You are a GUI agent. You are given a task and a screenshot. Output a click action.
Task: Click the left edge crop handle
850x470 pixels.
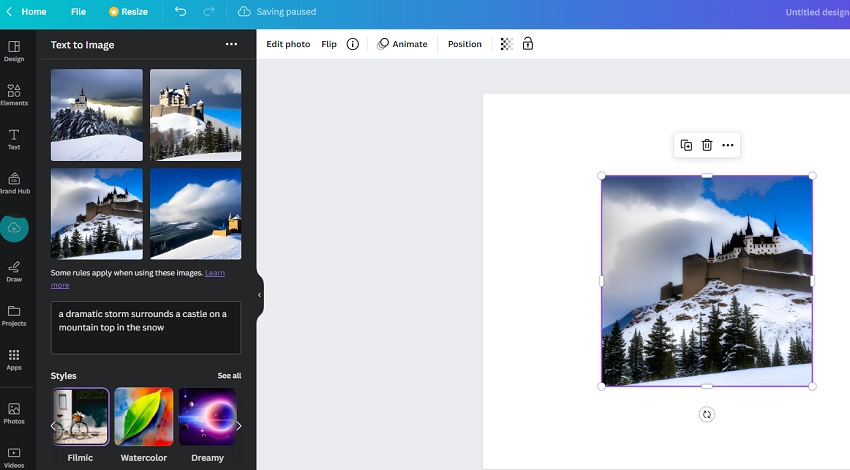[601, 281]
